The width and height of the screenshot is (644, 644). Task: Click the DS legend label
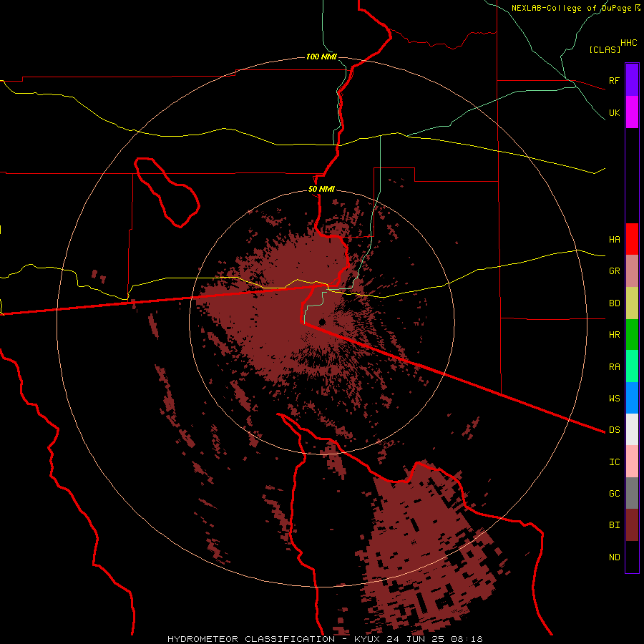point(614,430)
